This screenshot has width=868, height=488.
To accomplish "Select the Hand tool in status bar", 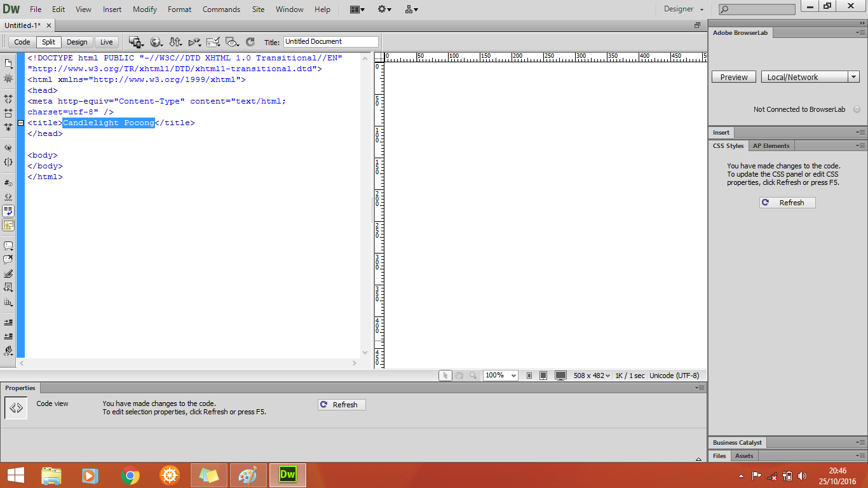I will pyautogui.click(x=459, y=376).
